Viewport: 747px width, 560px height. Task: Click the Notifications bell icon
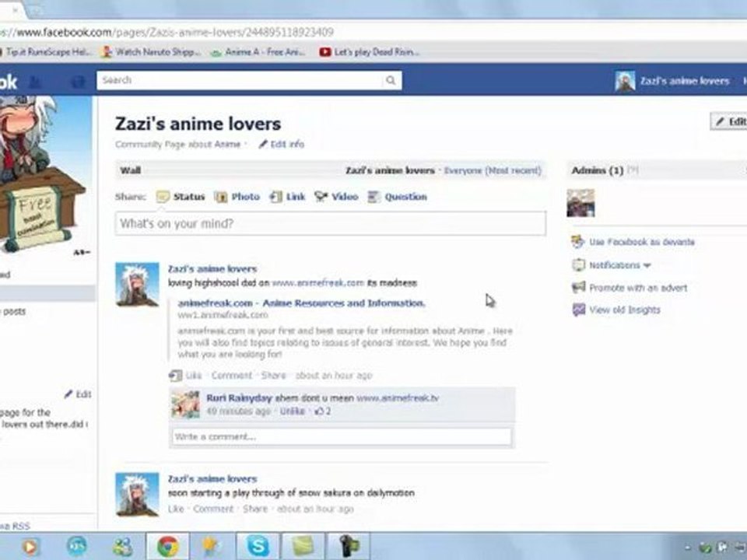pos(578,264)
